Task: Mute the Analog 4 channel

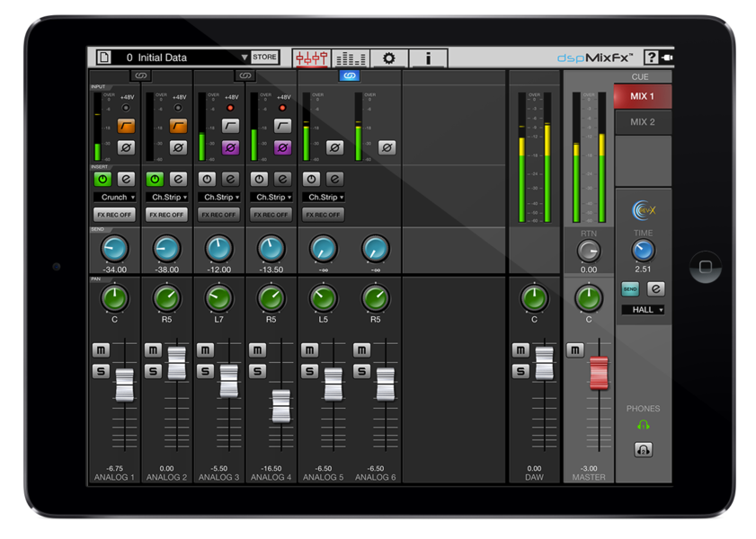Action: [x=257, y=349]
